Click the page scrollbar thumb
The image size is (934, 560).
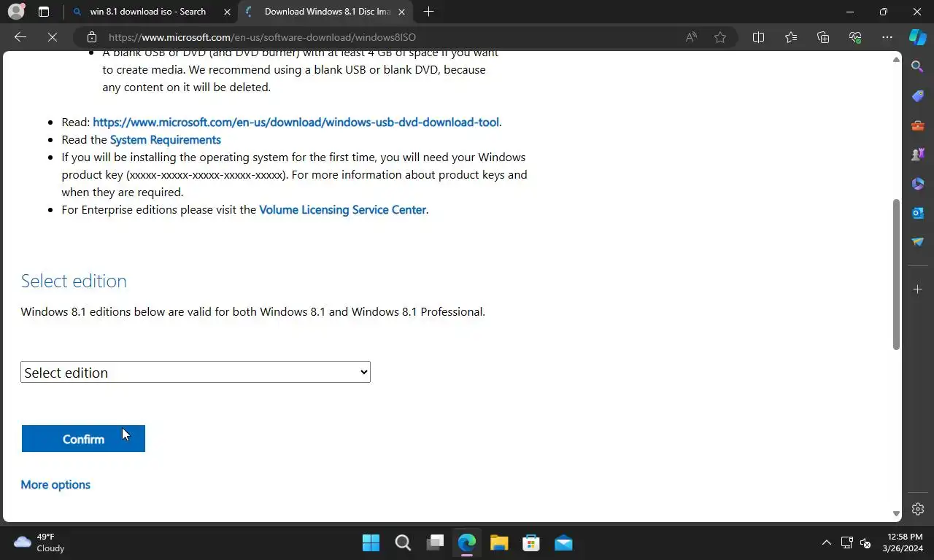tap(897, 275)
